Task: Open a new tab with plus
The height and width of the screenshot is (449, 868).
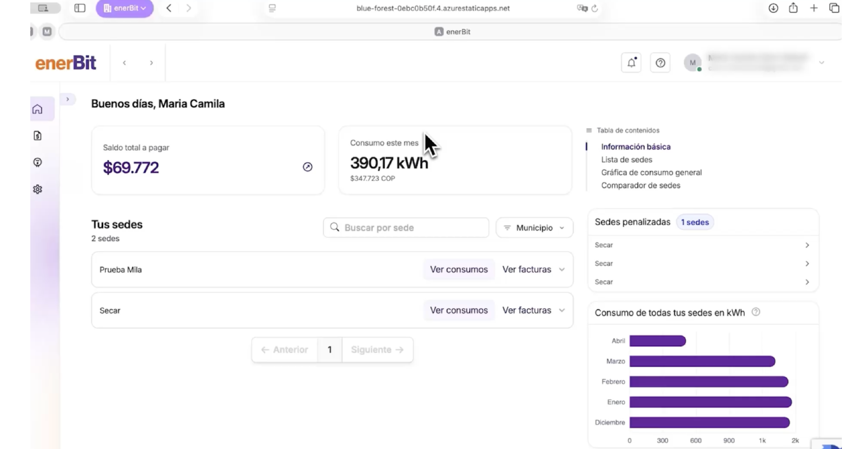Action: [814, 8]
